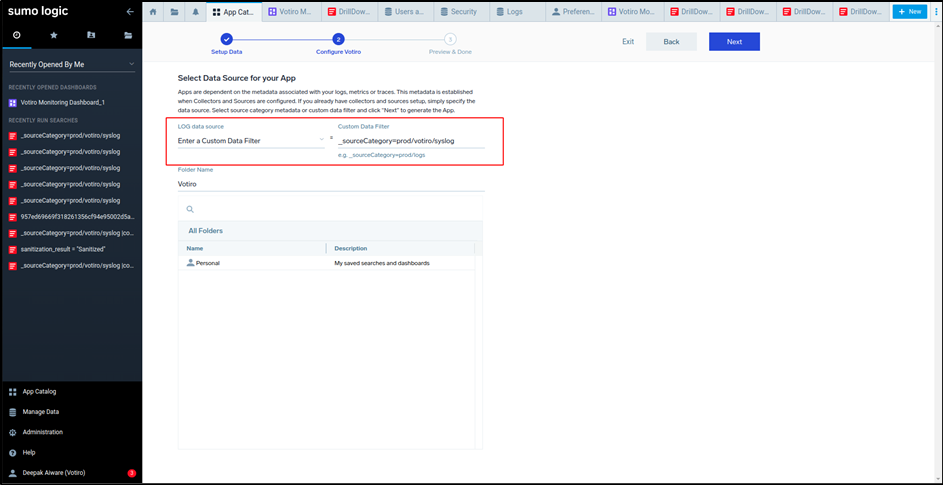Click the Folder Name field containing Votiro

331,184
